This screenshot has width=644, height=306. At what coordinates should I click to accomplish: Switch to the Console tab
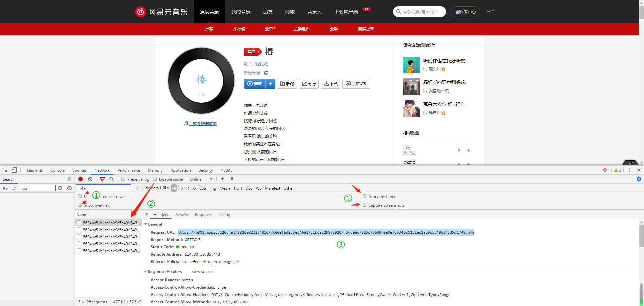57,170
